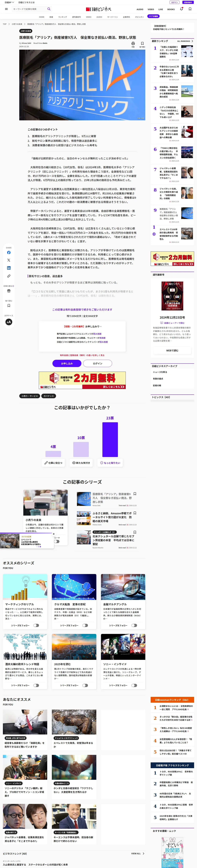Open the header bookmark icon
Image resolution: width=197 pixels, height=868 pixels.
pos(190,9)
